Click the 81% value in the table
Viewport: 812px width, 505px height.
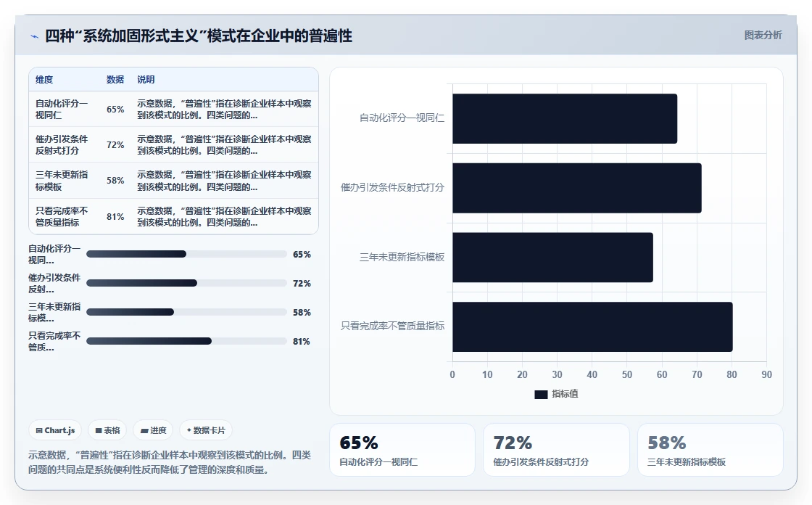115,217
